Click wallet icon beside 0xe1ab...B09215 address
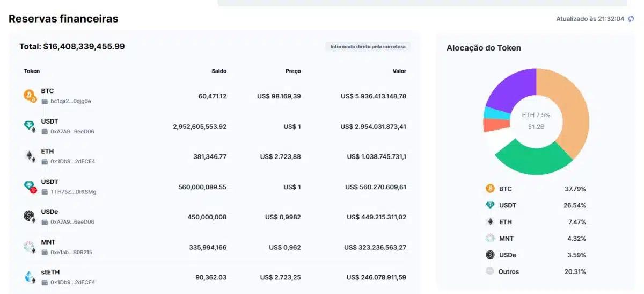644x294 pixels. click(x=45, y=252)
